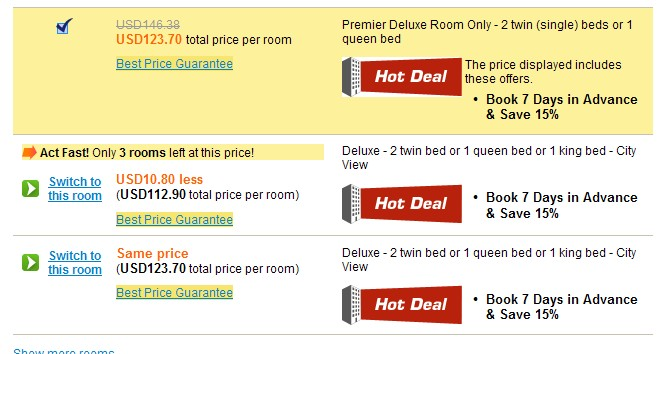Click Act Fast only 3 rooms left notice
Screen dimensions: 664x400
(173, 152)
